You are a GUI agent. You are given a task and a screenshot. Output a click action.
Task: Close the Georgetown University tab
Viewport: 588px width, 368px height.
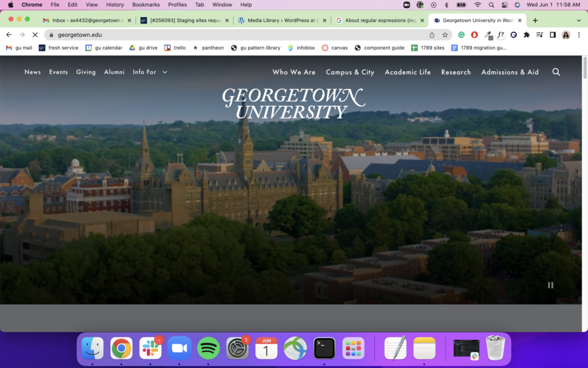(x=520, y=20)
